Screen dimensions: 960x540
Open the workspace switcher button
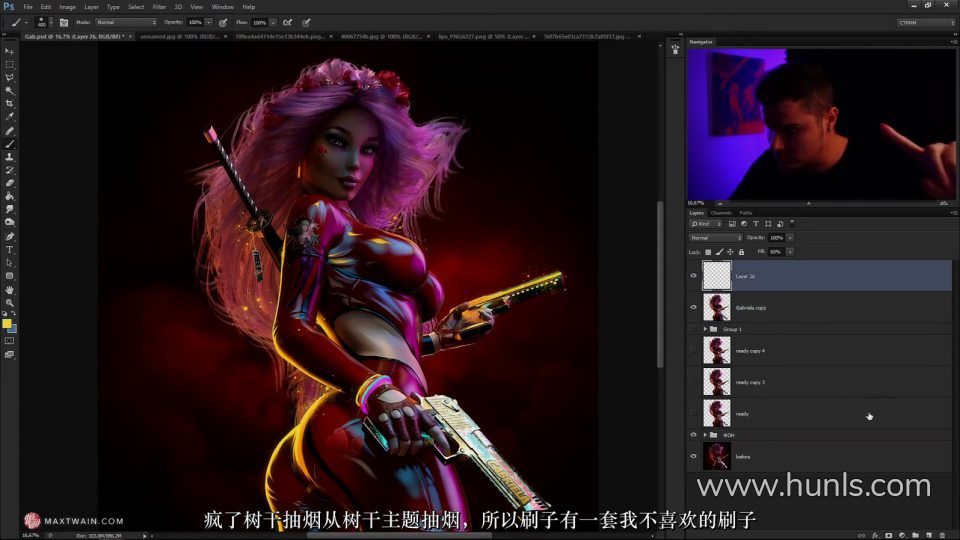(x=925, y=23)
